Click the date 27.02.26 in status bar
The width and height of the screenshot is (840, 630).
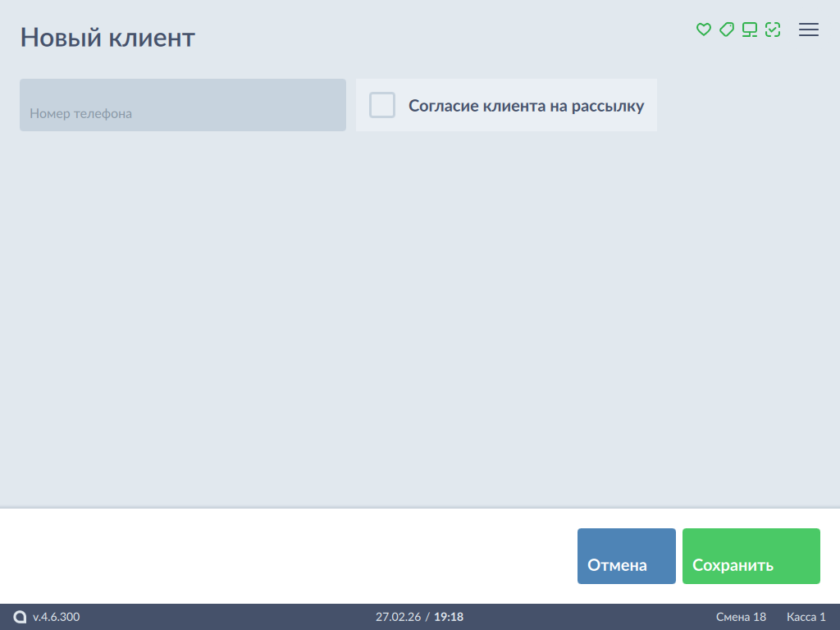coord(398,617)
